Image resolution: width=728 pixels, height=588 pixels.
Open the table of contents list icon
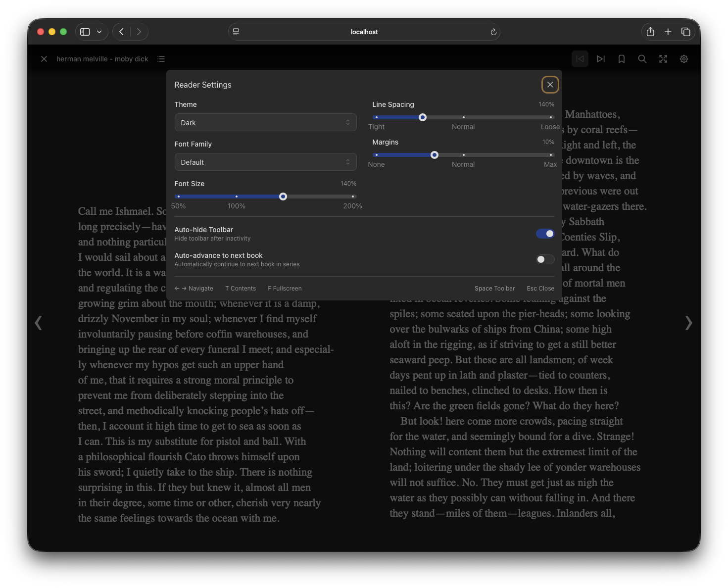coord(161,58)
